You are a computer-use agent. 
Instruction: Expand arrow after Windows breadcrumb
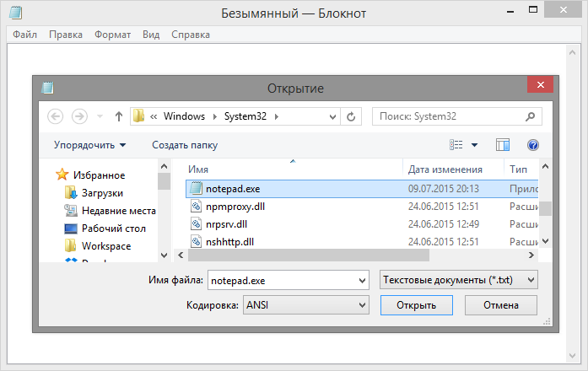215,117
